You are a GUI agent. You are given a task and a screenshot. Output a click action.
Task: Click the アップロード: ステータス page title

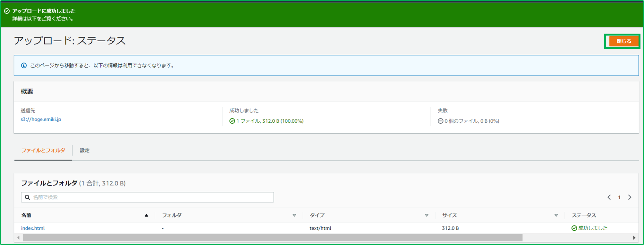[x=70, y=41]
